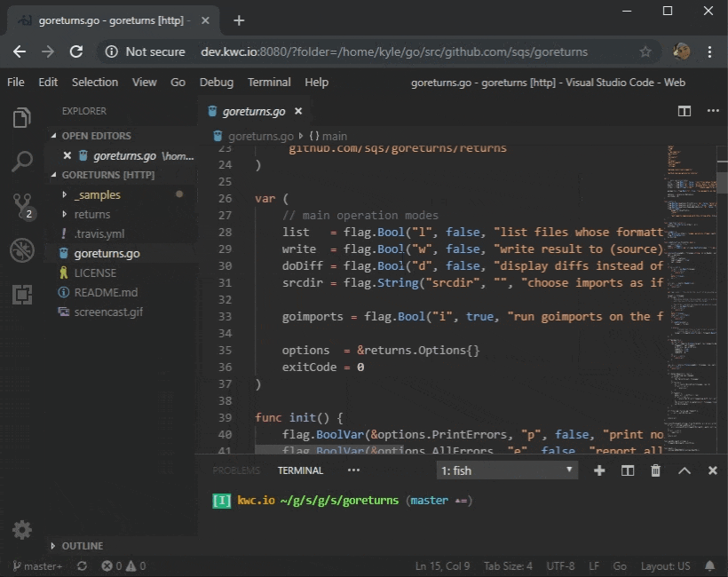The image size is (728, 577).
Task: Change LF end of line sequence
Action: [x=593, y=565]
